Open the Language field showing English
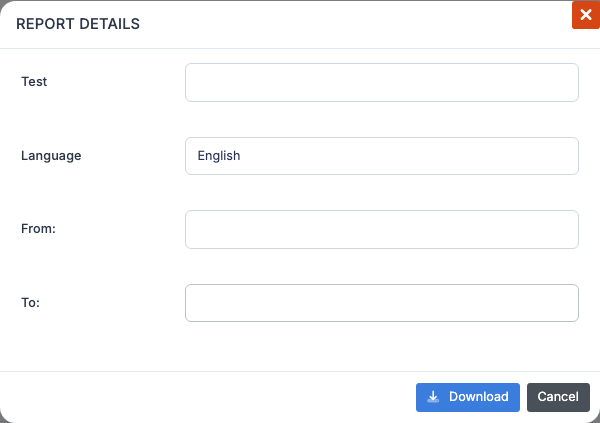Image resolution: width=600 pixels, height=423 pixels. (x=382, y=156)
